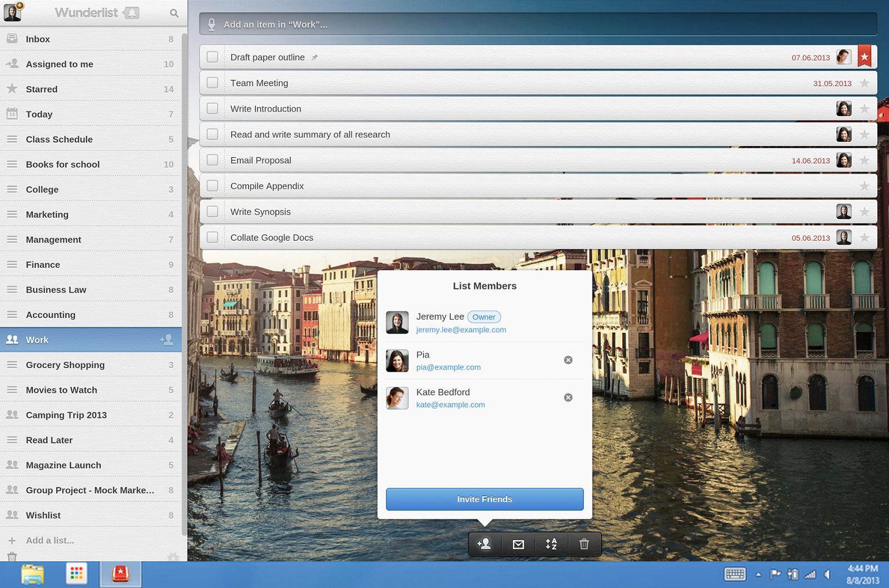Open the notifications bell icon
The image size is (889, 588).
132,13
